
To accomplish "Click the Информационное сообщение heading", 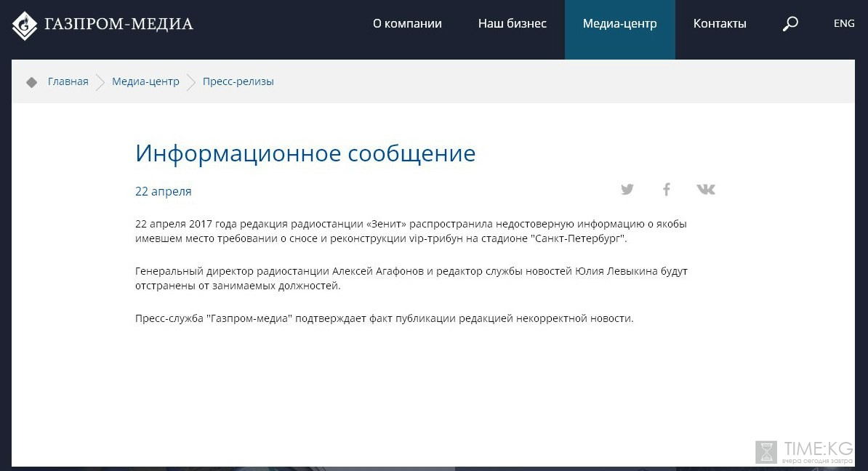I will [x=305, y=153].
